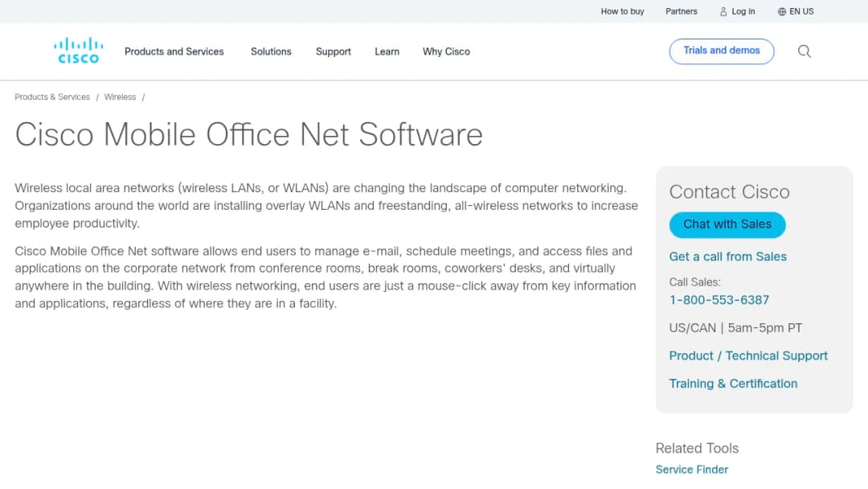The image size is (868, 489).
Task: Open the Partners link
Action: click(x=681, y=11)
